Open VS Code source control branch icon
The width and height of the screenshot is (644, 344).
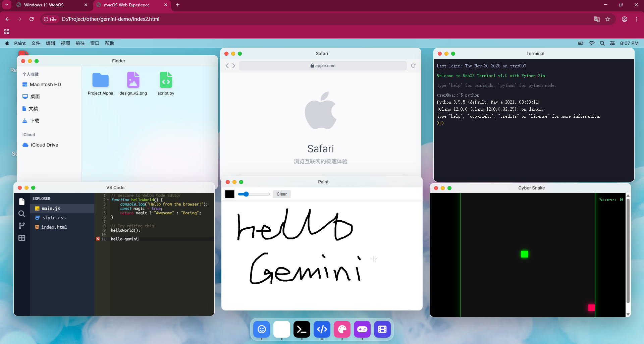click(x=22, y=226)
